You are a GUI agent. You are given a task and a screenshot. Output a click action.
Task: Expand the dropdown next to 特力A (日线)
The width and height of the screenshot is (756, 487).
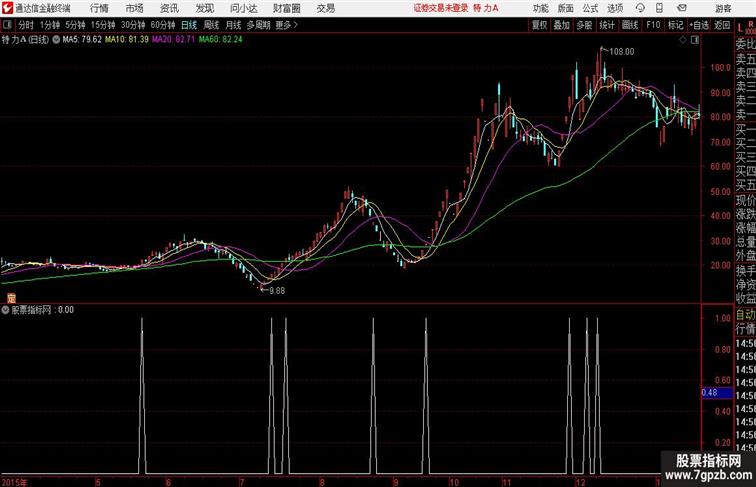[x=56, y=40]
